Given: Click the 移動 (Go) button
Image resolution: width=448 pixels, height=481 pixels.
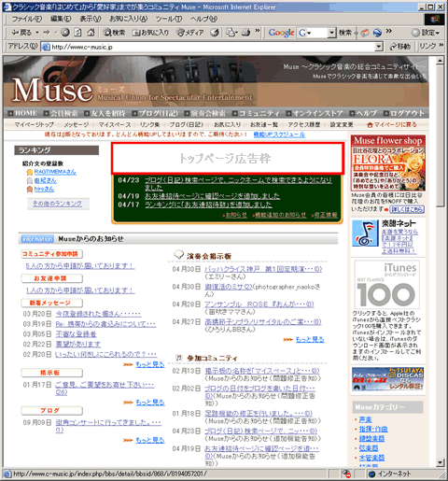Looking at the screenshot, I should pyautogui.click(x=400, y=47).
